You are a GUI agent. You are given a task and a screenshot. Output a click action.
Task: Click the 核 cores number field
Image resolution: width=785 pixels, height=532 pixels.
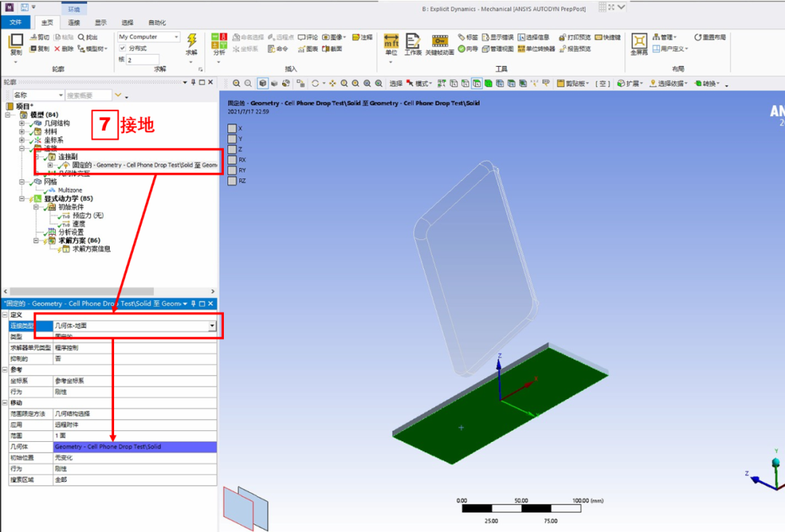coord(142,60)
